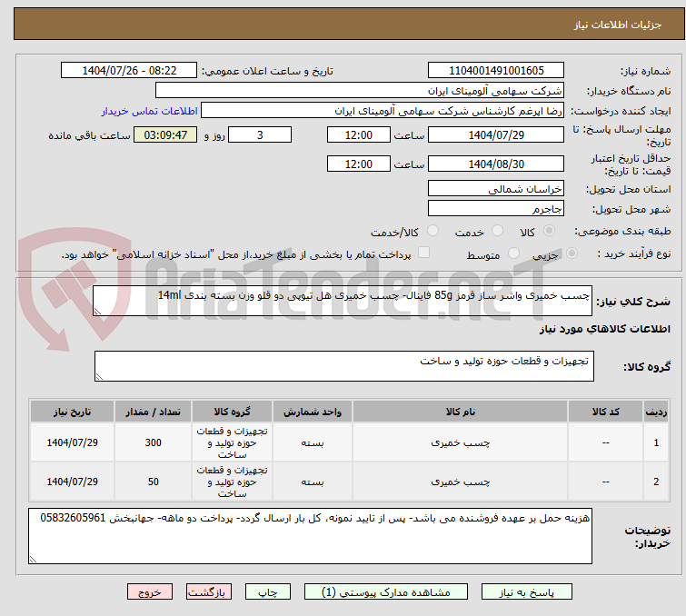Click the چاپ print button
Image resolution: width=686 pixels, height=616 pixels.
pyautogui.click(x=268, y=592)
